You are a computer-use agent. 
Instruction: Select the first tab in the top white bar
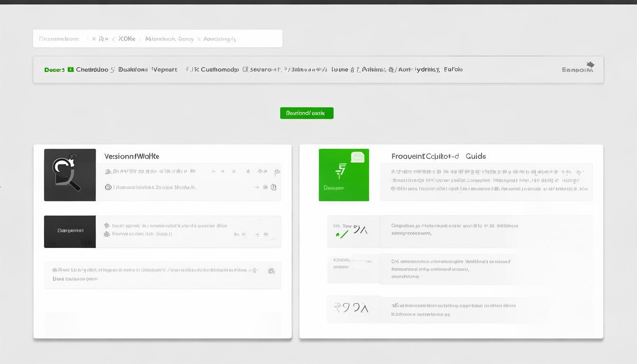[x=59, y=39]
